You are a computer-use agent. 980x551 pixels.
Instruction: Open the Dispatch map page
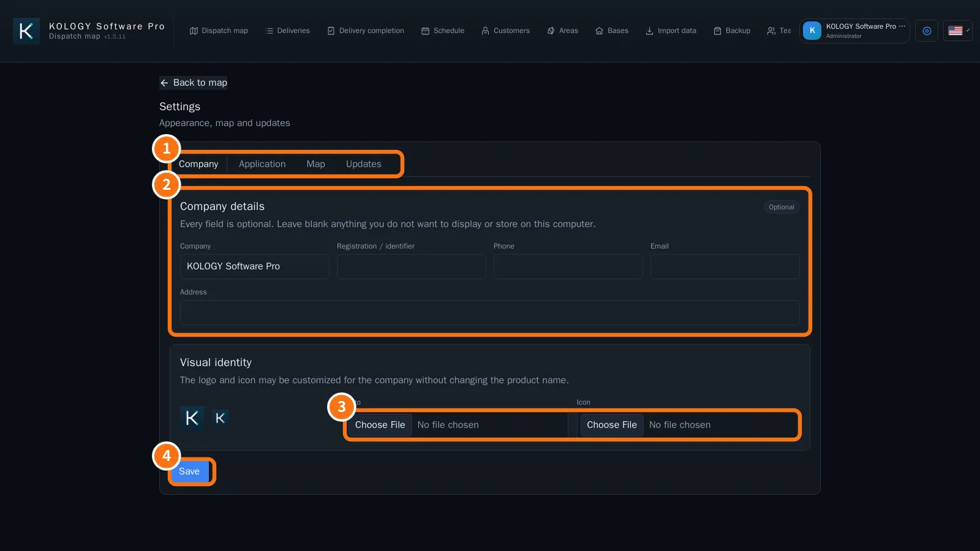coord(219,31)
